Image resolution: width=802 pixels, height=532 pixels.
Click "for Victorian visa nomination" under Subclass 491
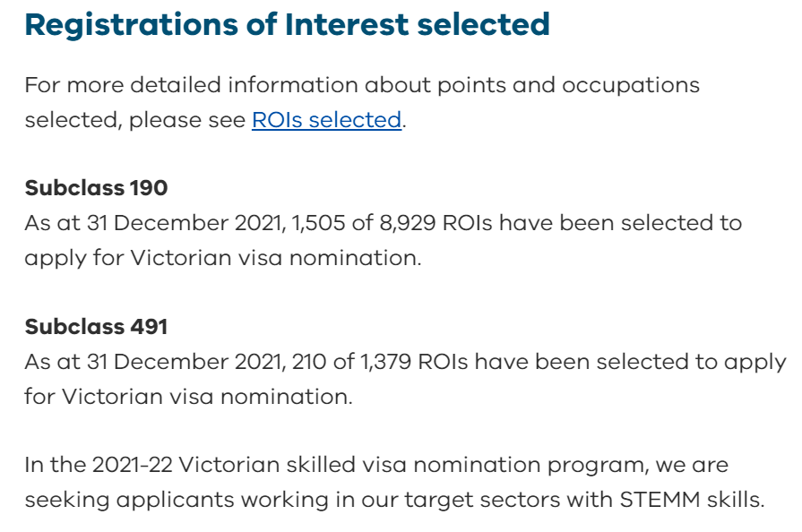click(188, 396)
